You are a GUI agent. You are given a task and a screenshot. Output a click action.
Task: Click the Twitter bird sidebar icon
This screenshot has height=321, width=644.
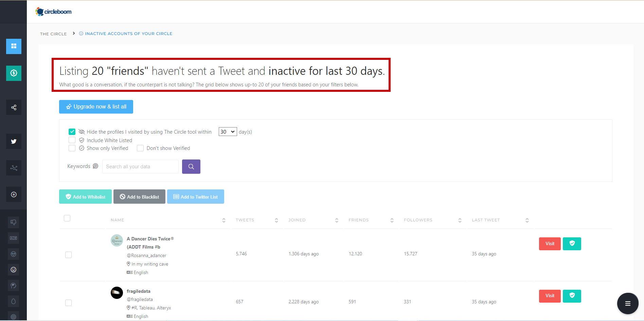[14, 141]
